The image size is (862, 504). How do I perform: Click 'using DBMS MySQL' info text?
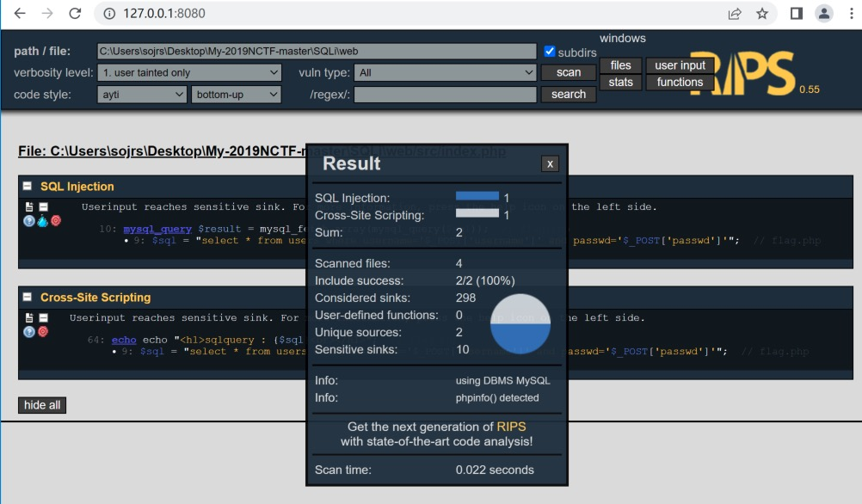pyautogui.click(x=502, y=380)
